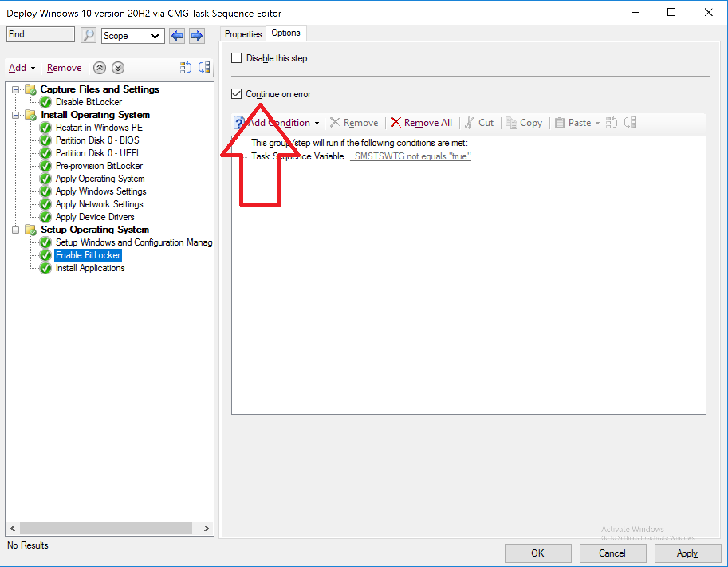Select Setup Windows and Configuration Manager step
728x567 pixels.
[134, 242]
